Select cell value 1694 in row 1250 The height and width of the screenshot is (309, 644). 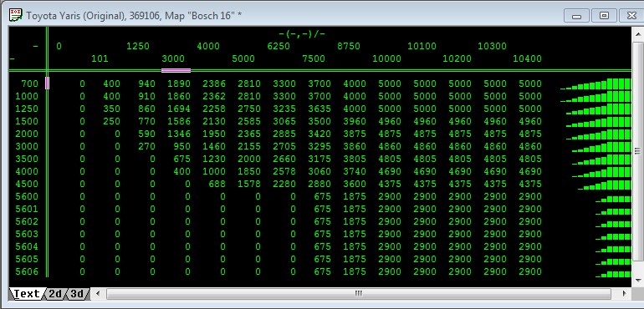(179, 109)
